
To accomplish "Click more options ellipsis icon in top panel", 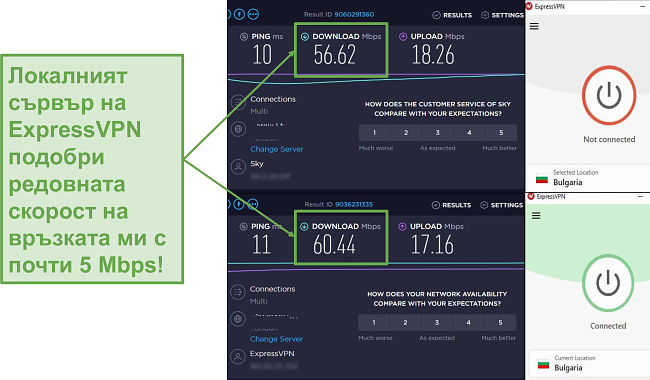I will (253, 15).
